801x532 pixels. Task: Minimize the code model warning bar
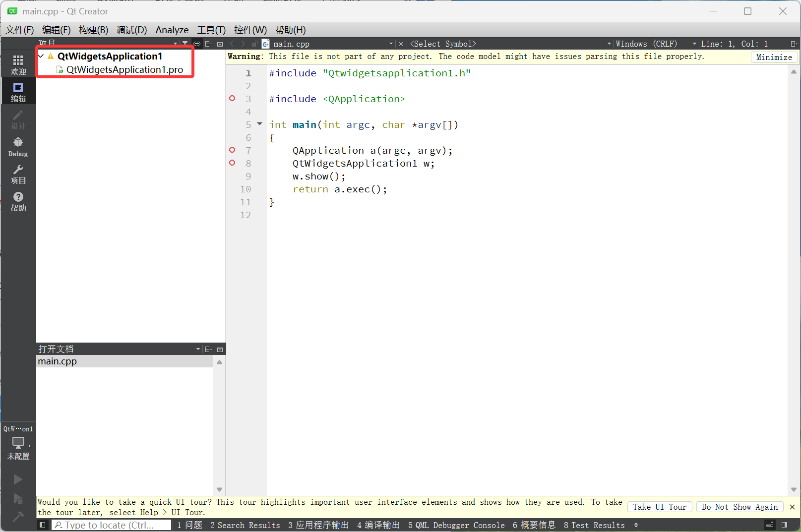[x=774, y=57]
